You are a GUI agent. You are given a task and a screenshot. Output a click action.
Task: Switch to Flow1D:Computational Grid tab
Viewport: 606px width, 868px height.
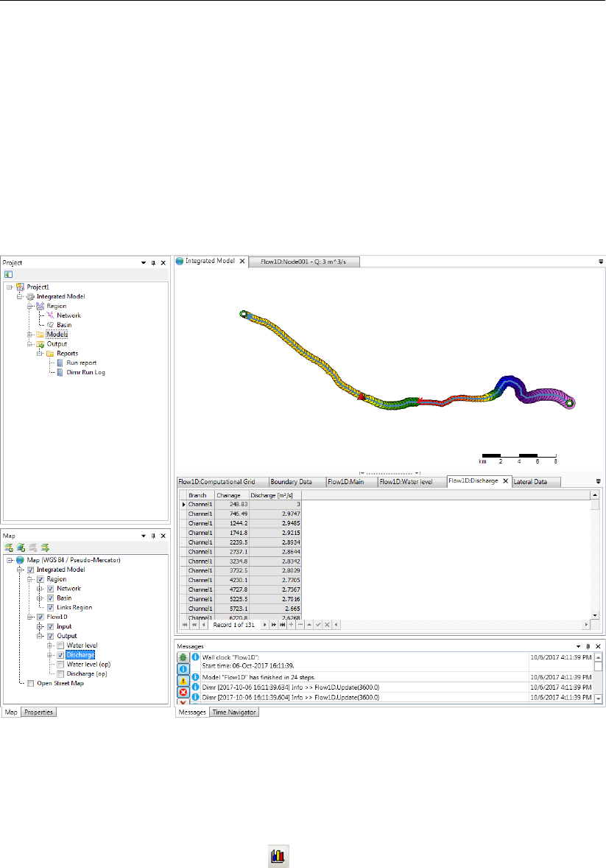(x=222, y=482)
